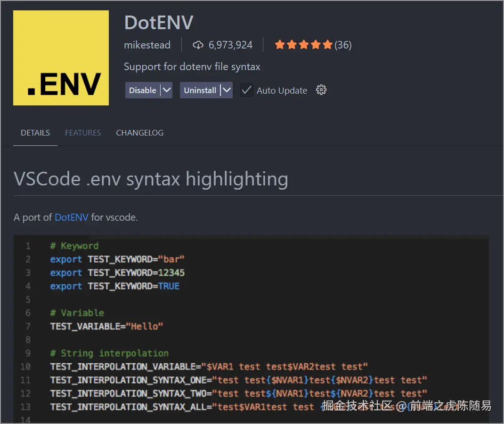Screen dimensions: 504x424
Task: Click the DotENV yellow extension logo
Action: (x=61, y=58)
